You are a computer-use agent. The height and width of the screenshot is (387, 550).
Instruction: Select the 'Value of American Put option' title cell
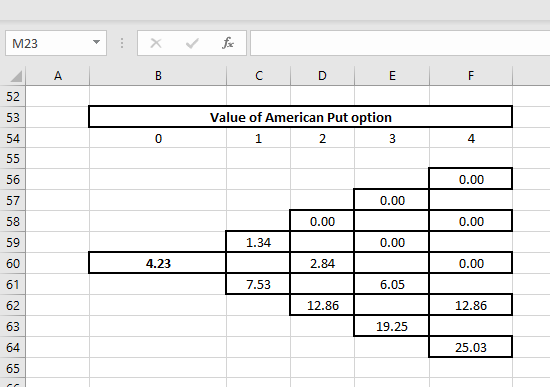[301, 117]
